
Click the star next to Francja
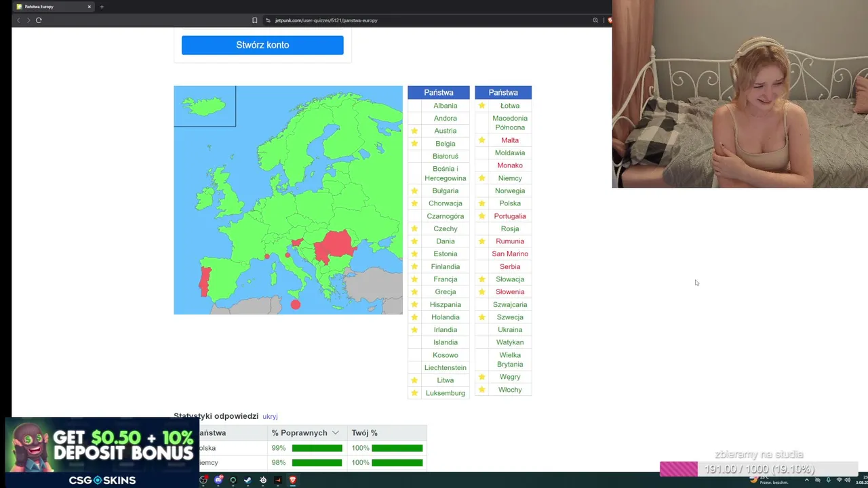414,279
